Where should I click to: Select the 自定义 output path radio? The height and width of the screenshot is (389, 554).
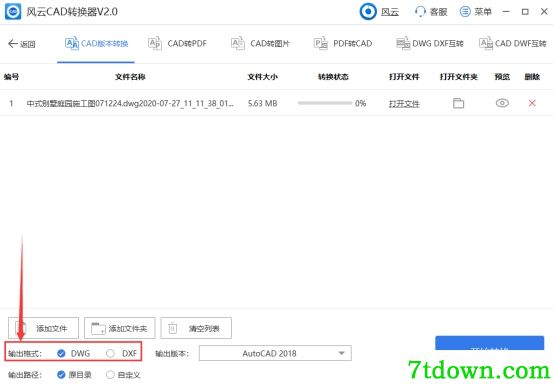tap(110, 375)
